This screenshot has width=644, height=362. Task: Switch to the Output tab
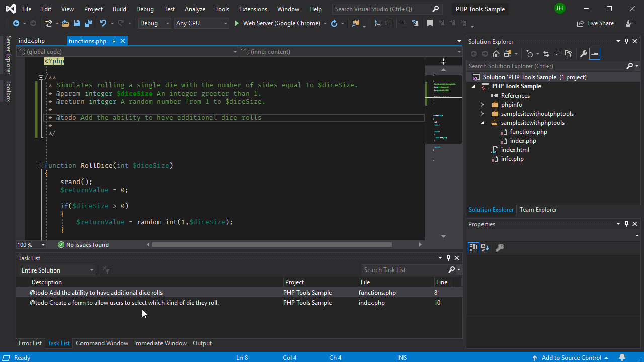pos(202,343)
